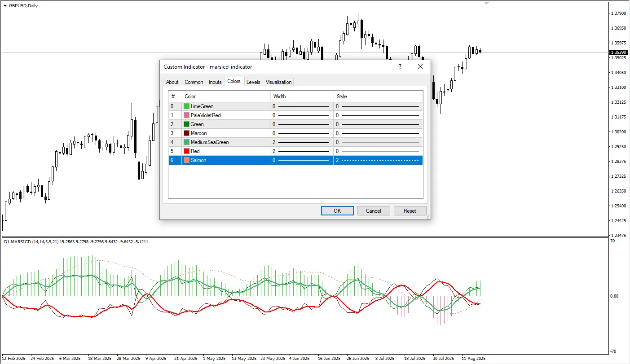The image size is (630, 364).
Task: Open the style dropdown for Salmon row
Action: click(378, 160)
